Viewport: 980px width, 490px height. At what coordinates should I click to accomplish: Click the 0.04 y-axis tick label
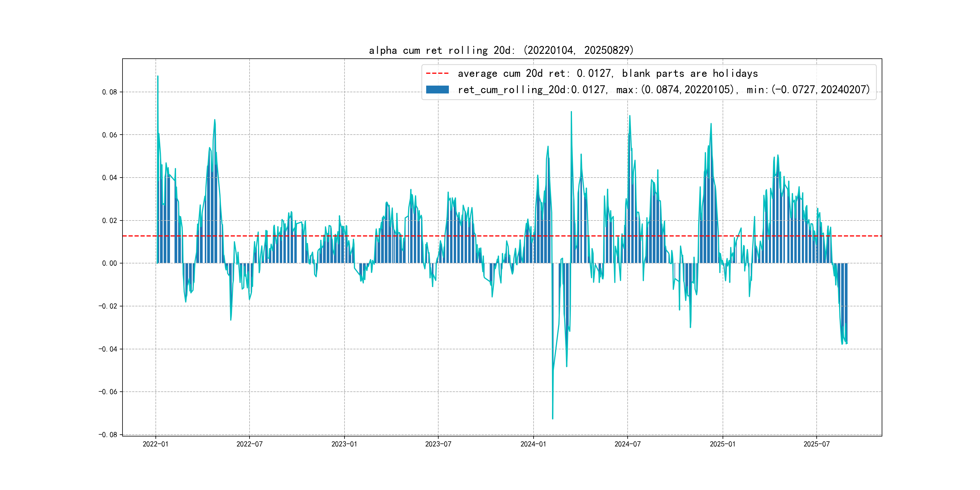pos(109,178)
